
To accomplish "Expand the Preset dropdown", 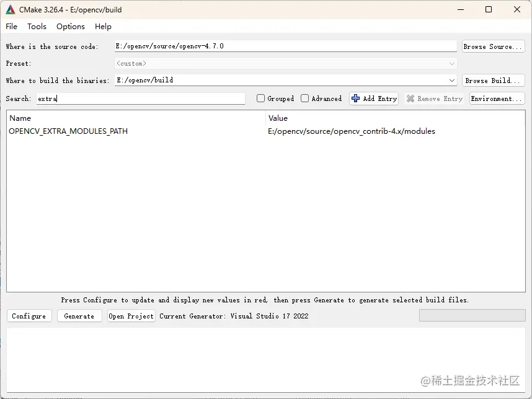I will point(451,63).
